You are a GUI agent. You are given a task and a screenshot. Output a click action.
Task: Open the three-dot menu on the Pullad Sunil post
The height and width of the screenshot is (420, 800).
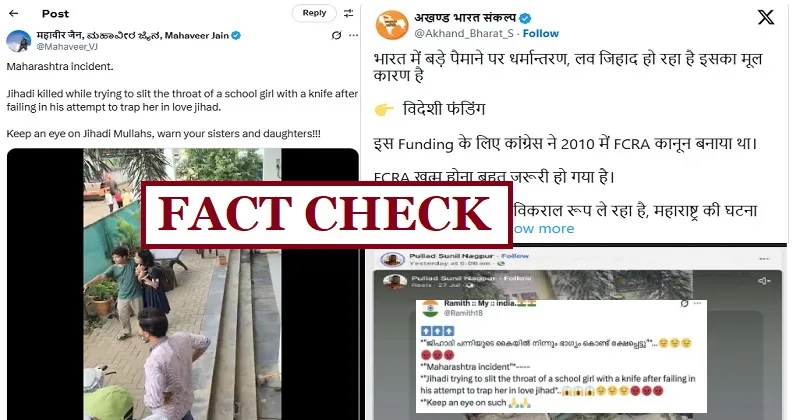click(764, 259)
